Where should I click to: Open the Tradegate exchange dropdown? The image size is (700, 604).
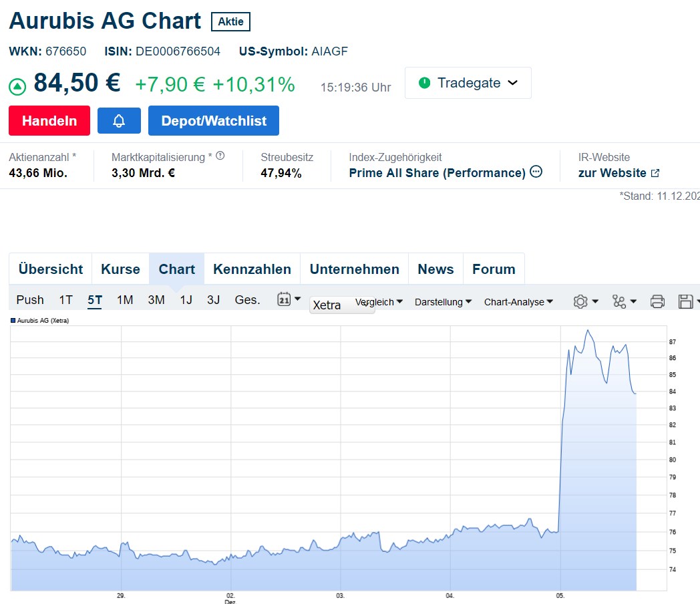click(468, 83)
